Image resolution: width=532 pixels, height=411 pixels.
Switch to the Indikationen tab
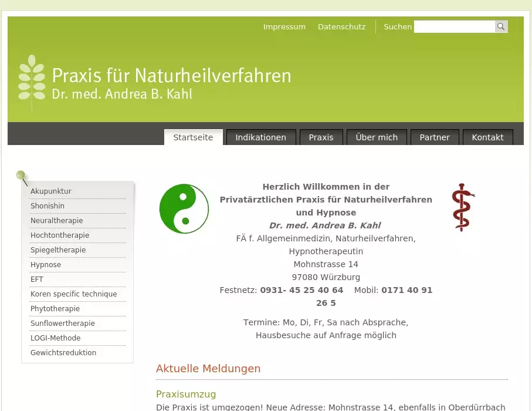(x=261, y=137)
